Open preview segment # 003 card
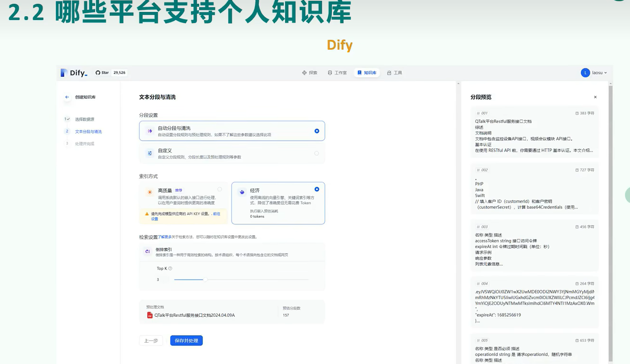The height and width of the screenshot is (364, 630). click(x=534, y=245)
